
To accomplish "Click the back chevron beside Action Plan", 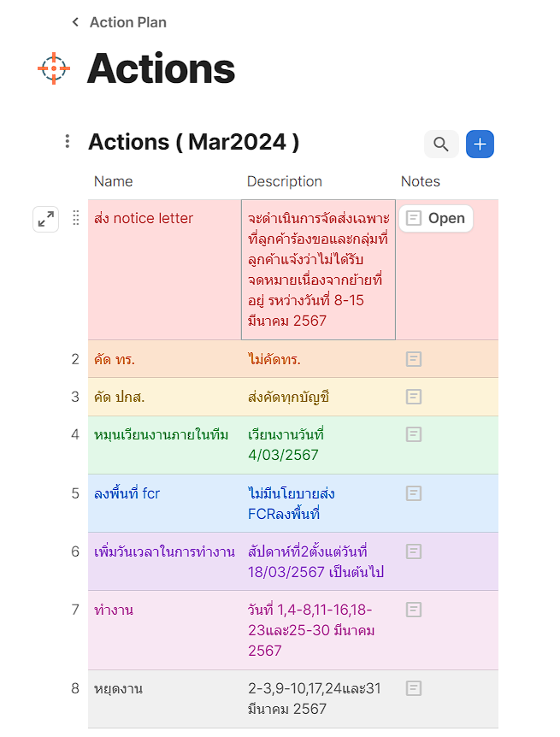I will [75, 22].
